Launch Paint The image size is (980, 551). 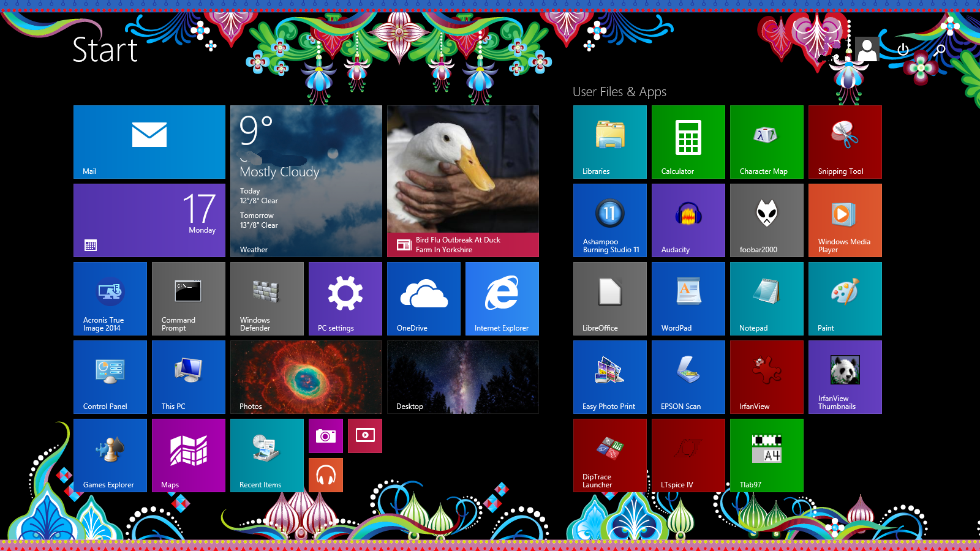point(845,299)
